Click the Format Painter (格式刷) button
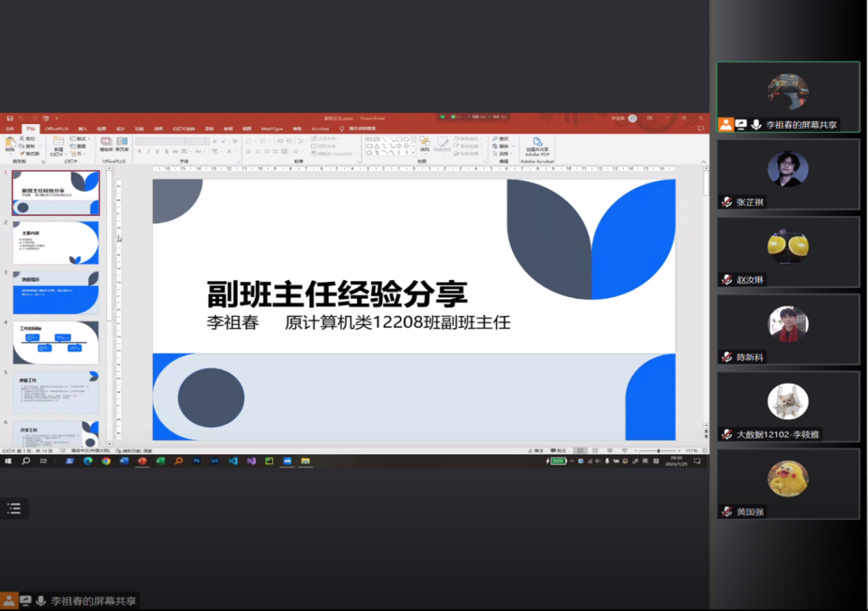This screenshot has width=868, height=611. point(29,154)
